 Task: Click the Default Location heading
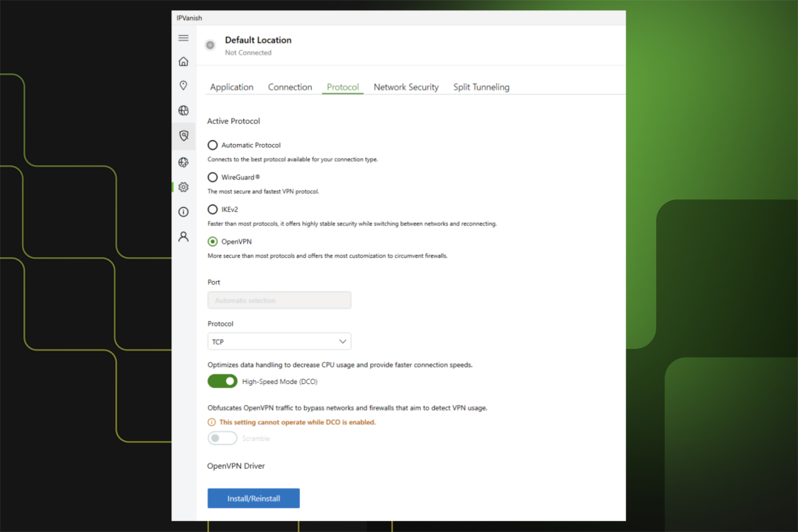point(258,41)
